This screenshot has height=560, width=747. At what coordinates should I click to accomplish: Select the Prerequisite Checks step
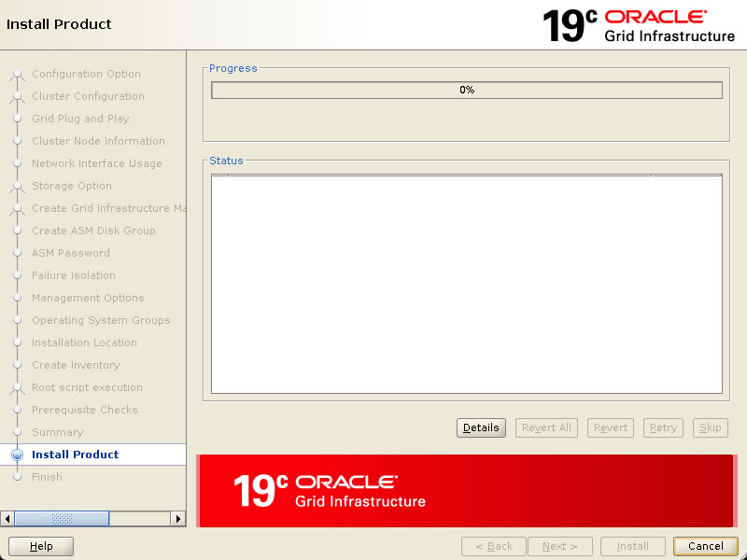(85, 410)
